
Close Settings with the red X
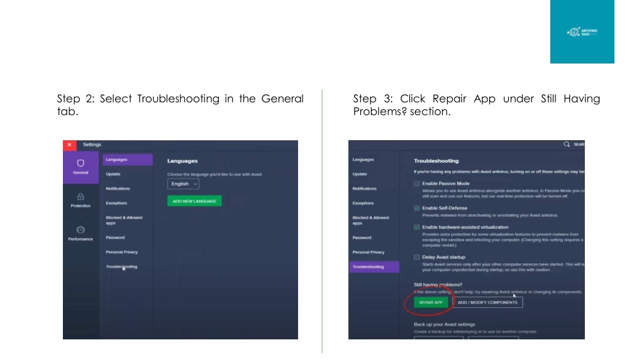[x=69, y=145]
